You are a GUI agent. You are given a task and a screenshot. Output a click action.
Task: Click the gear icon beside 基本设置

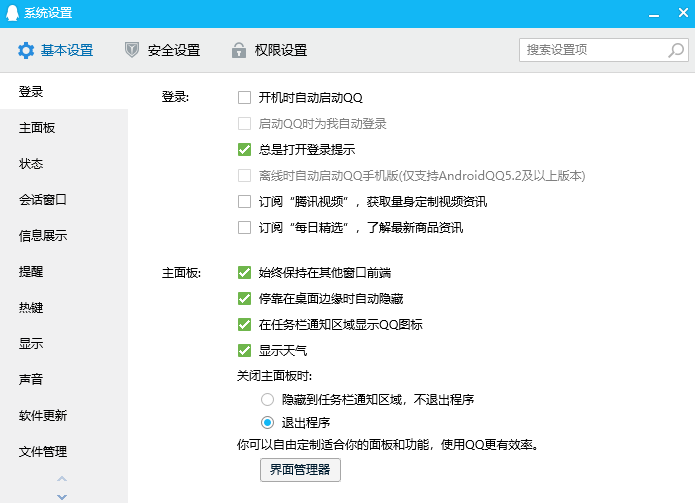(x=26, y=50)
